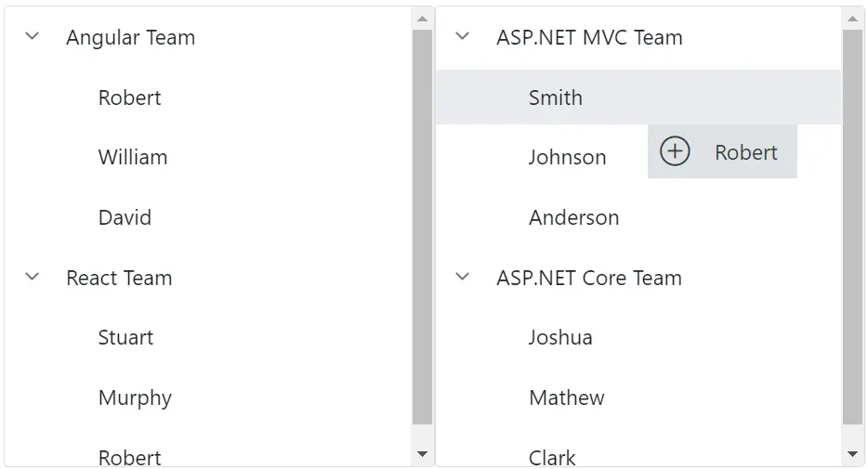Select Murphy under React Team

coord(135,397)
